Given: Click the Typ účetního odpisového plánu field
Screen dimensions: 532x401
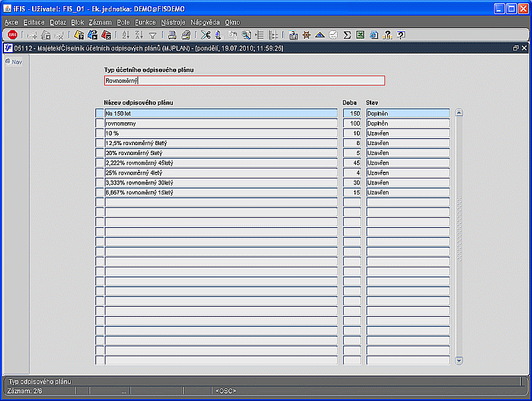Looking at the screenshot, I should coord(244,81).
